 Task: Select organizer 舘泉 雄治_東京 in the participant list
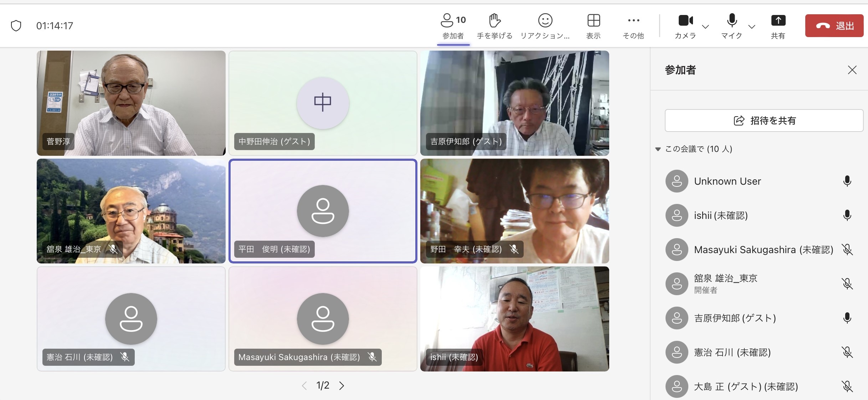pyautogui.click(x=759, y=284)
